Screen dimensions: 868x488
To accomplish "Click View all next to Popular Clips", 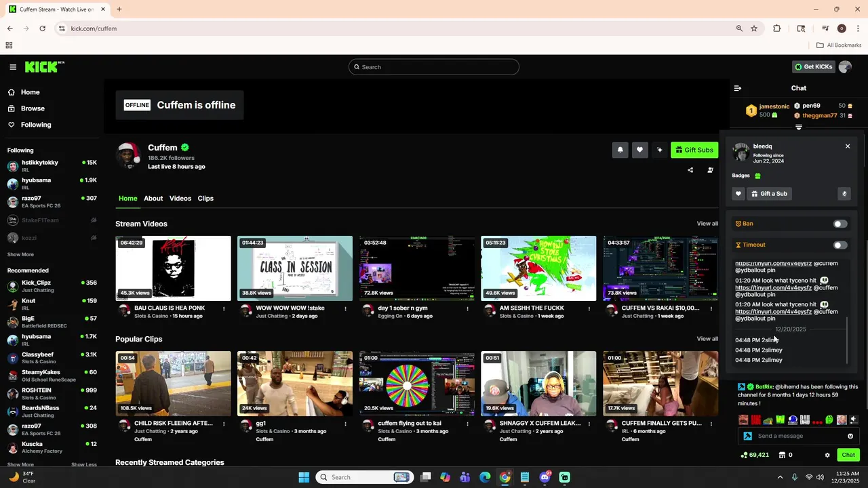I will [707, 339].
